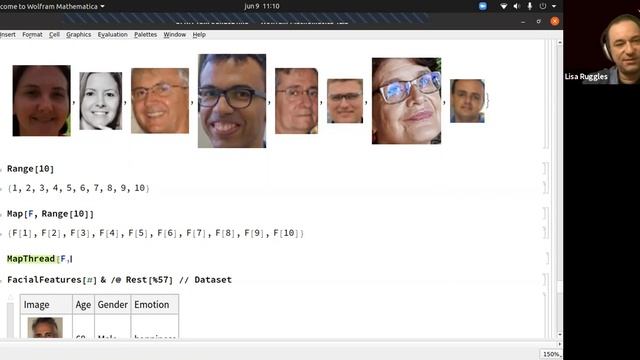
Task: Open the Insert menu
Action: point(8,35)
